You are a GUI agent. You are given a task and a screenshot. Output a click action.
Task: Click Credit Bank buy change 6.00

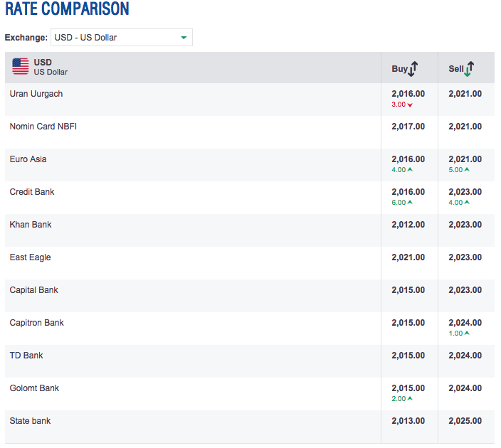tap(399, 203)
